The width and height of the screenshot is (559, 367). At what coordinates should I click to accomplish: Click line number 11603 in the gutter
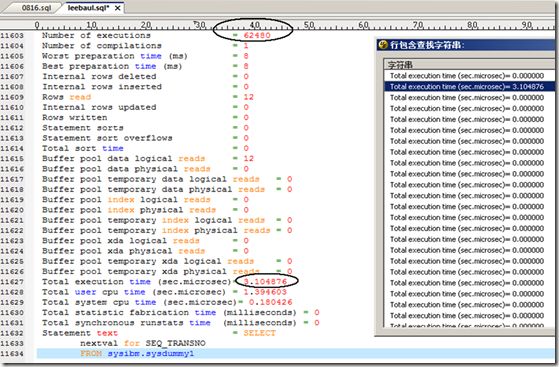point(12,36)
